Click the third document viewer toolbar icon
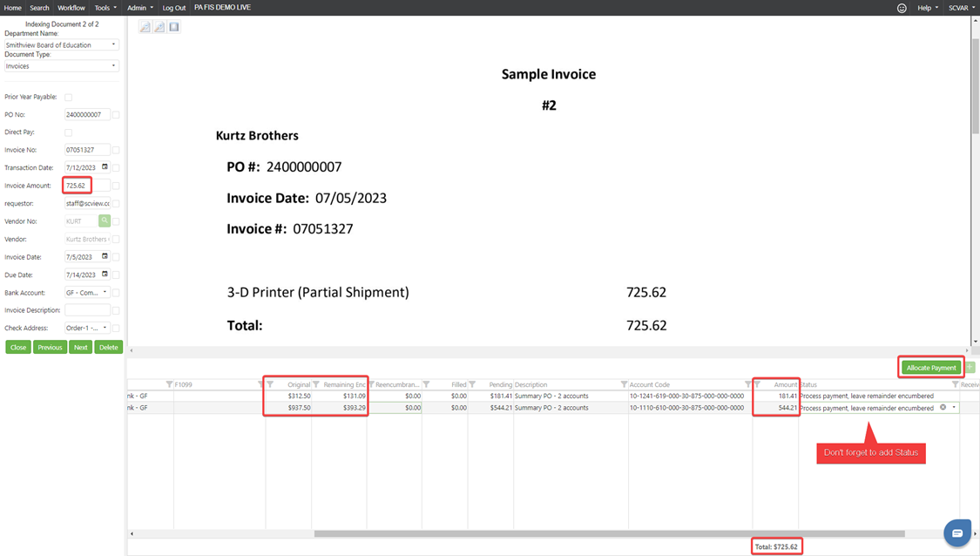The height and width of the screenshot is (556, 980). click(174, 27)
